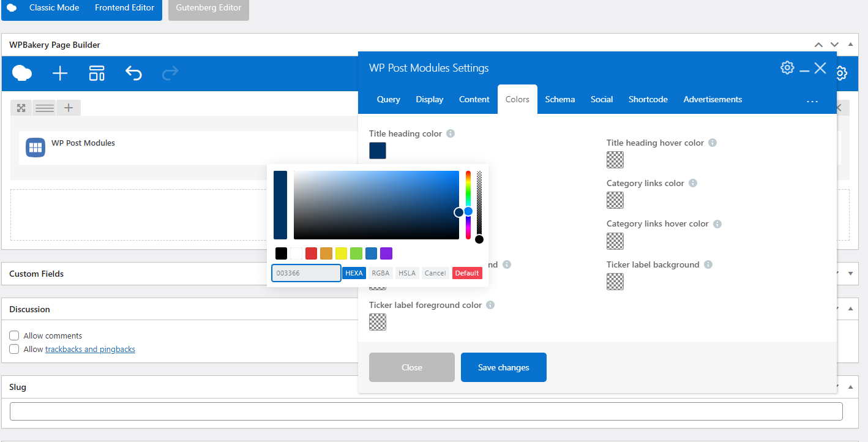Click the row fullscreen move handle icon
The height and width of the screenshot is (442, 868).
click(21, 108)
